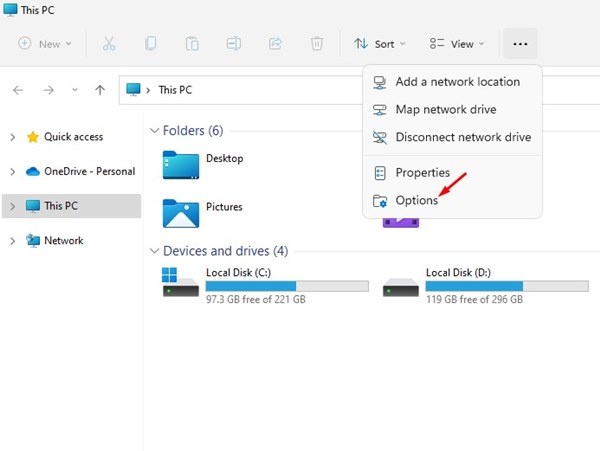The height and width of the screenshot is (451, 600).
Task: Click the Desktop folder icon
Action: (181, 165)
